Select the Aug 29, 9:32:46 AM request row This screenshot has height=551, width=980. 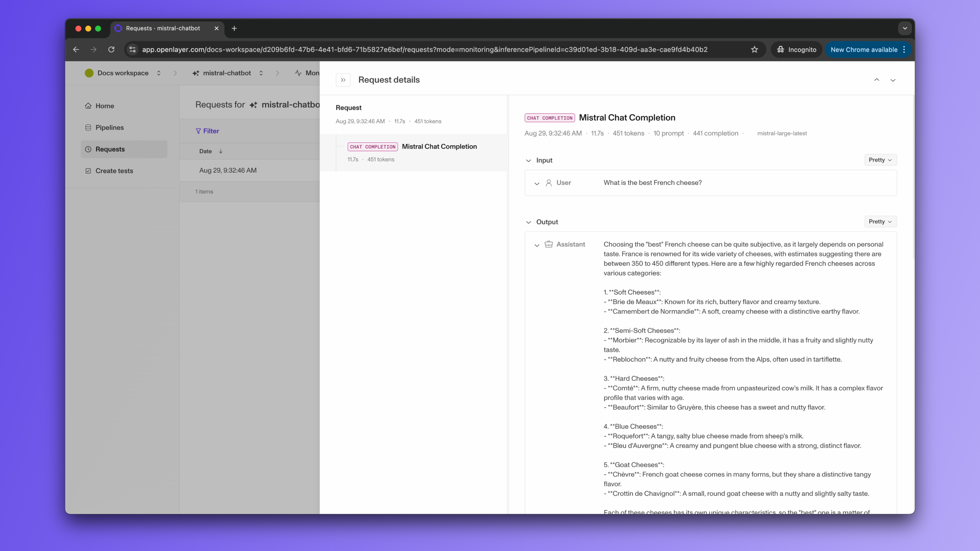pyautogui.click(x=249, y=170)
